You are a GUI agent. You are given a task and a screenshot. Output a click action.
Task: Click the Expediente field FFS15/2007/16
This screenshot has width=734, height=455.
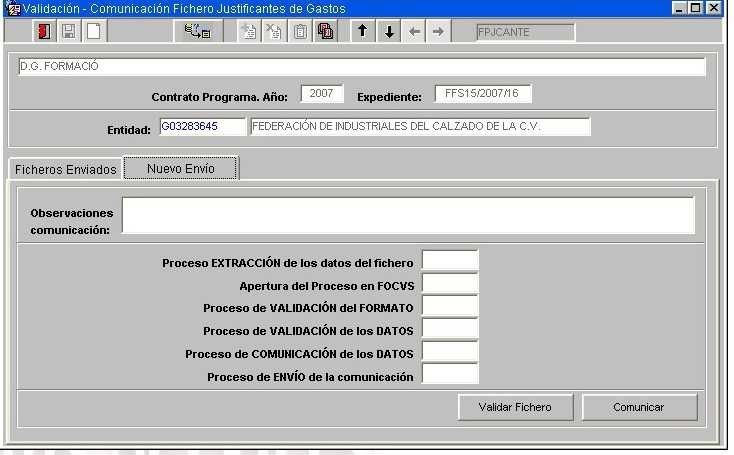483,94
